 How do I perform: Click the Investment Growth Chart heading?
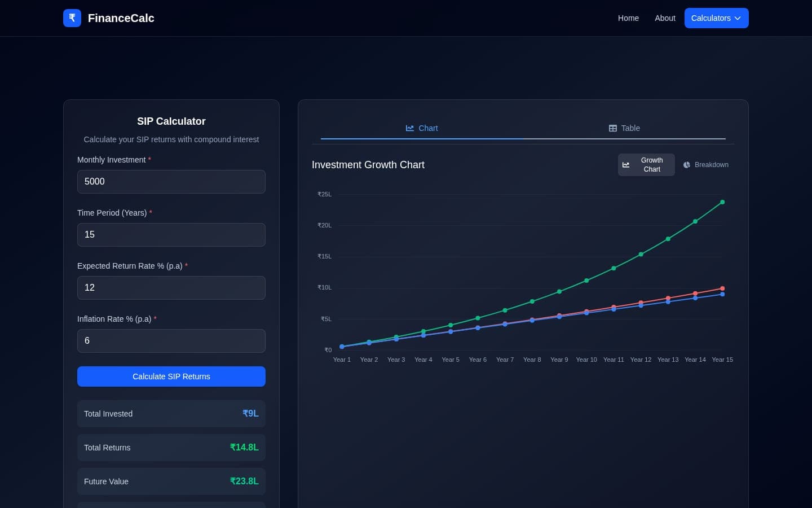tap(368, 165)
